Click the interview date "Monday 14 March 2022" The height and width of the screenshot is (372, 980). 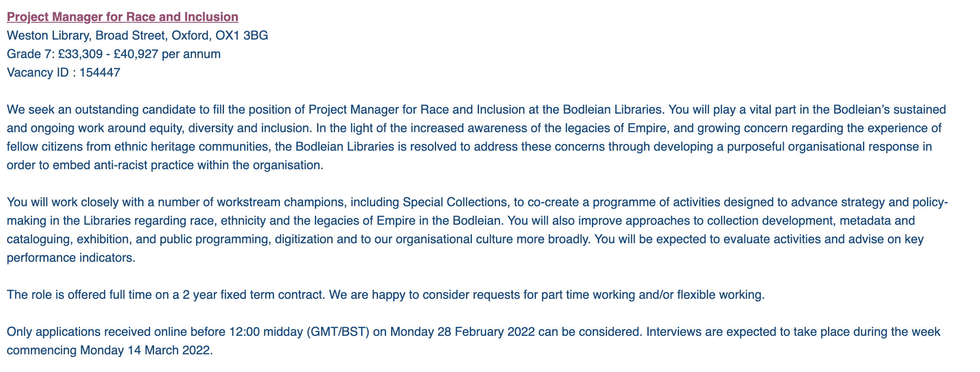(146, 350)
